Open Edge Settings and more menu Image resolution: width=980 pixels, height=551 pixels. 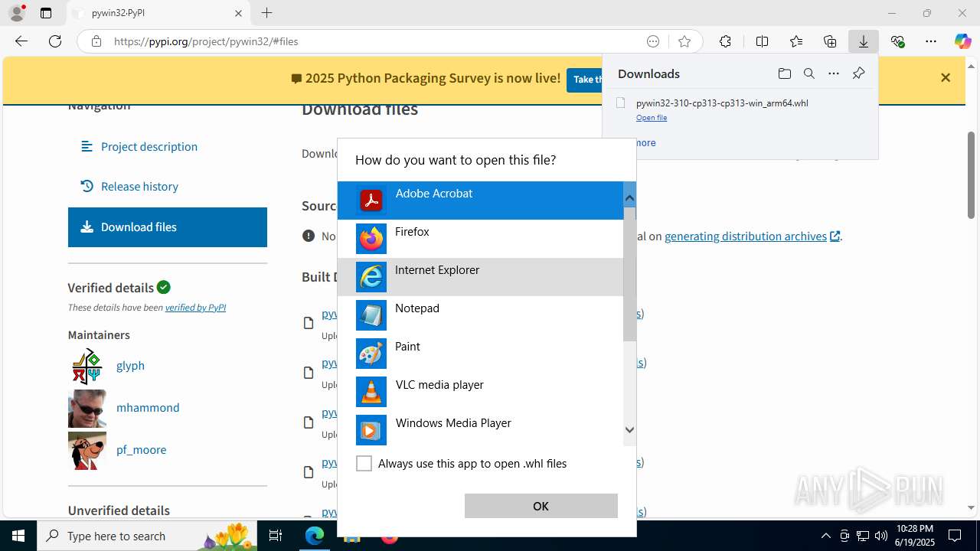pyautogui.click(x=931, y=41)
